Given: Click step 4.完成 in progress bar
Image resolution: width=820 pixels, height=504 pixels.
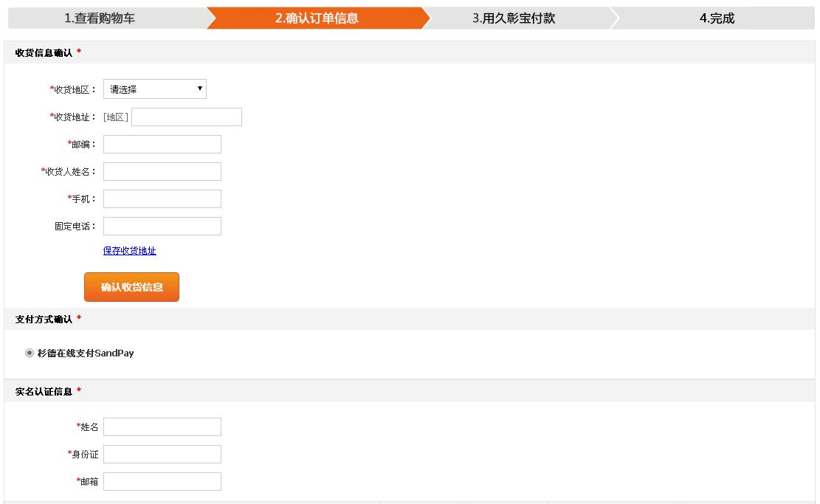Looking at the screenshot, I should (717, 18).
